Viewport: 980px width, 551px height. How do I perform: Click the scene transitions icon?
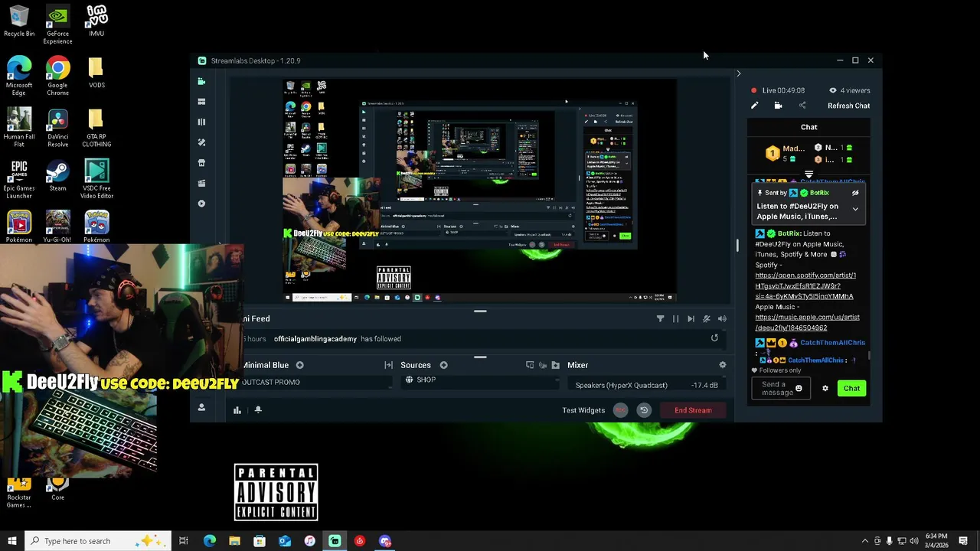pyautogui.click(x=388, y=365)
